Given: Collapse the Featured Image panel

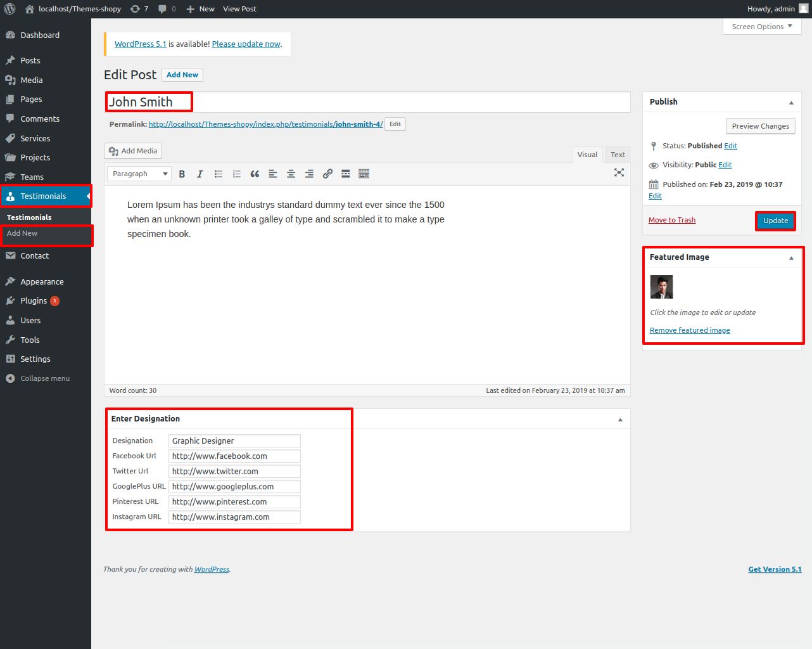Looking at the screenshot, I should (x=791, y=258).
